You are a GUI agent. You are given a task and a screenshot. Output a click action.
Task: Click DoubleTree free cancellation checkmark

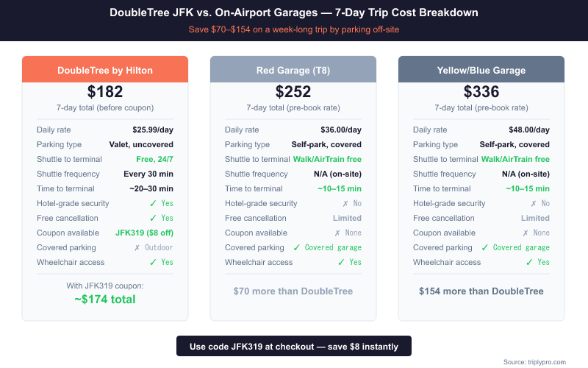pyautogui.click(x=153, y=218)
